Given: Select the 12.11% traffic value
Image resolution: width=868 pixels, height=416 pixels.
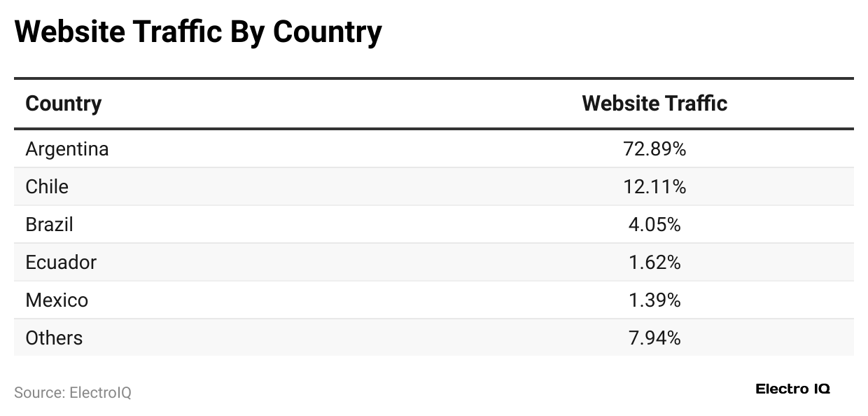Looking at the screenshot, I should tap(654, 187).
